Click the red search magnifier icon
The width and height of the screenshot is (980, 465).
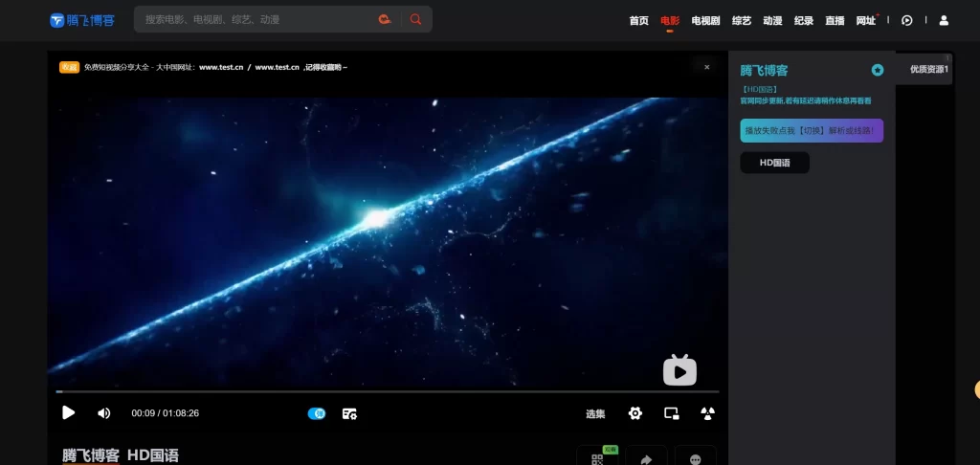click(x=415, y=19)
